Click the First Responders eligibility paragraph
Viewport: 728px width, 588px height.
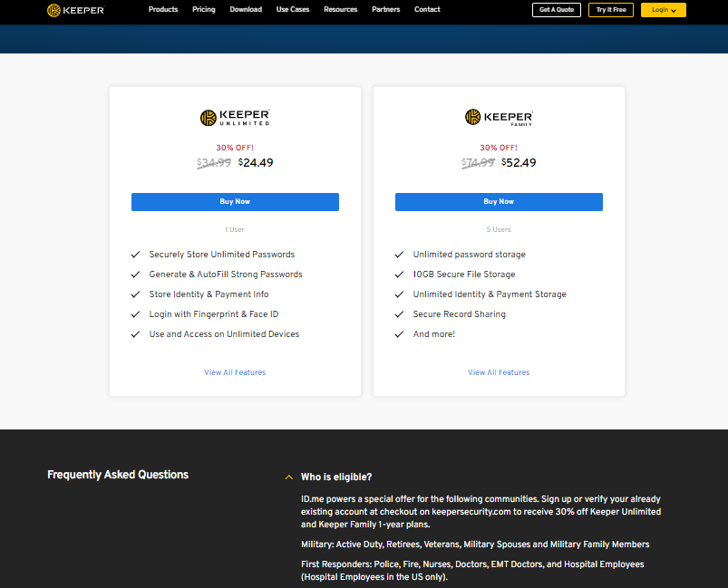click(x=472, y=571)
